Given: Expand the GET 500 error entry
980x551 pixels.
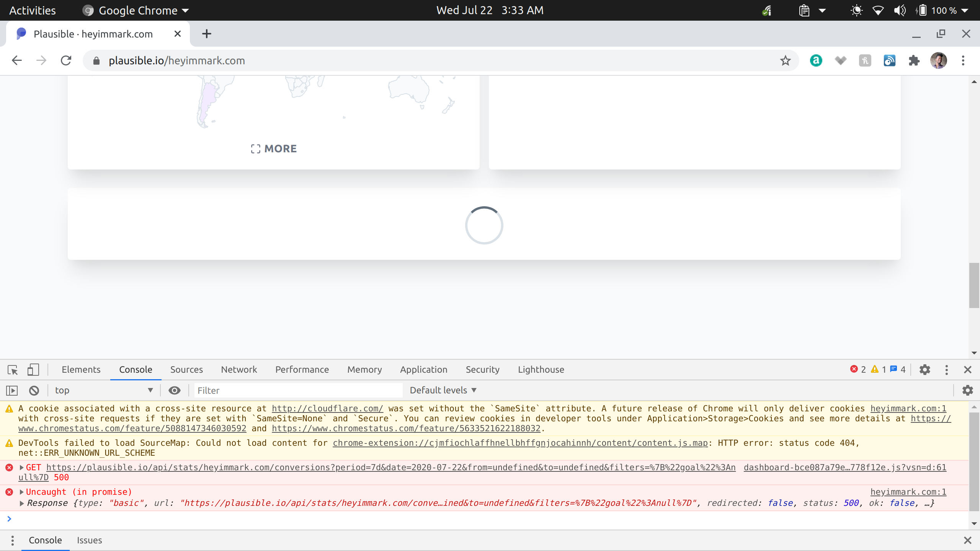Looking at the screenshot, I should point(22,468).
